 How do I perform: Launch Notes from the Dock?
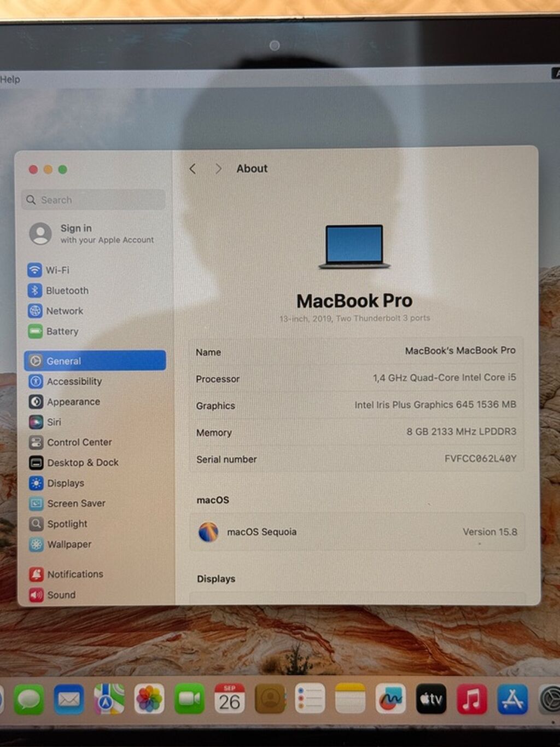(x=351, y=698)
